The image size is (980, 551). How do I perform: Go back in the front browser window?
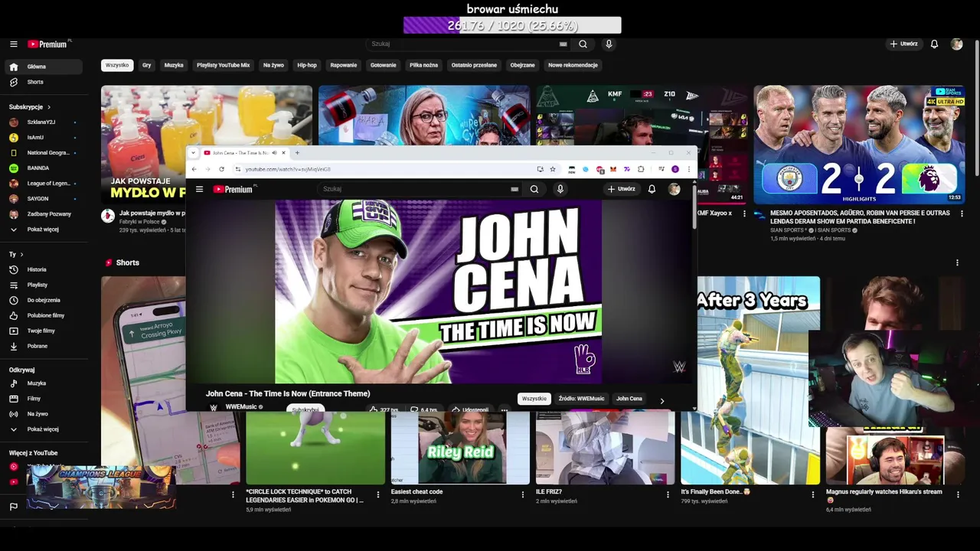194,169
